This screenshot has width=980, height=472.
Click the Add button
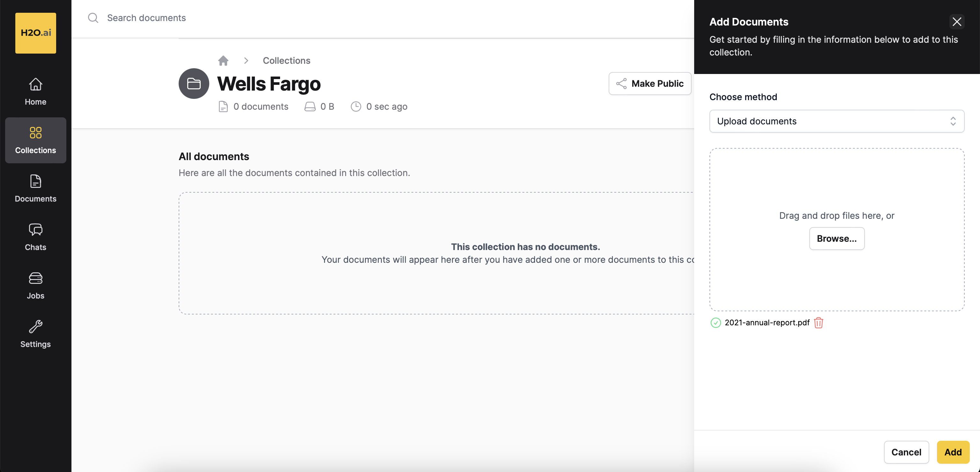[x=953, y=452]
